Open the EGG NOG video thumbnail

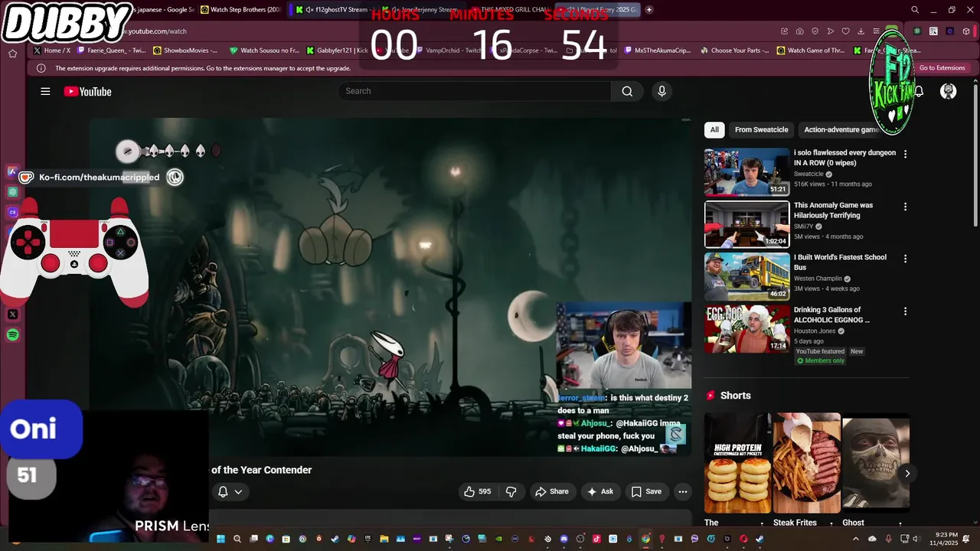click(x=746, y=329)
